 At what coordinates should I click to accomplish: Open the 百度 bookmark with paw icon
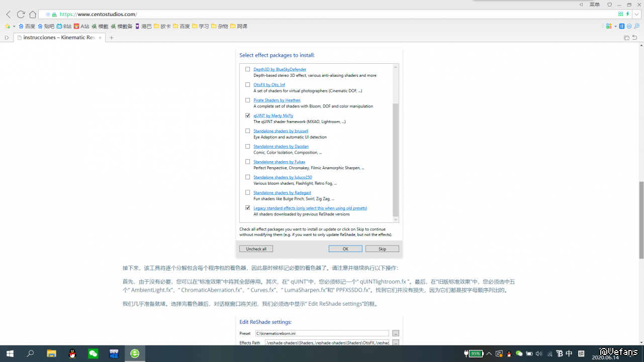pyautogui.click(x=27, y=26)
